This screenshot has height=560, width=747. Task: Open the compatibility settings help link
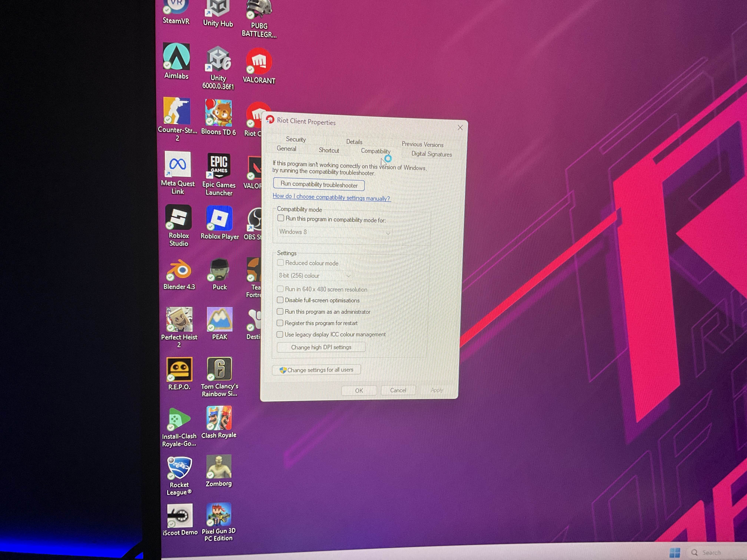coord(331,197)
